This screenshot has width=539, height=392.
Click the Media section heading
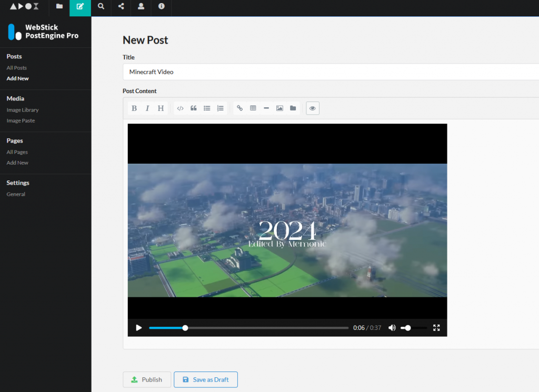click(15, 98)
